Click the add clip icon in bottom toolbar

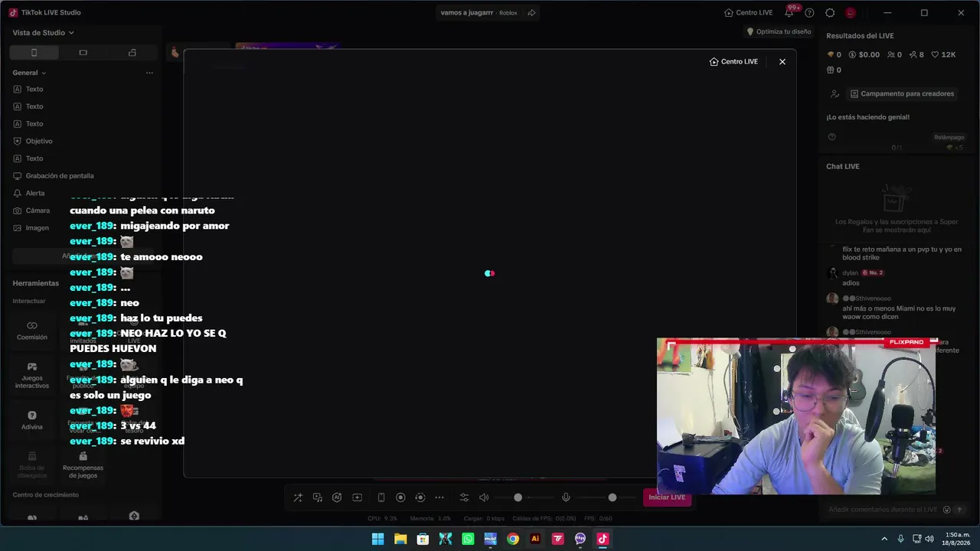(x=357, y=497)
